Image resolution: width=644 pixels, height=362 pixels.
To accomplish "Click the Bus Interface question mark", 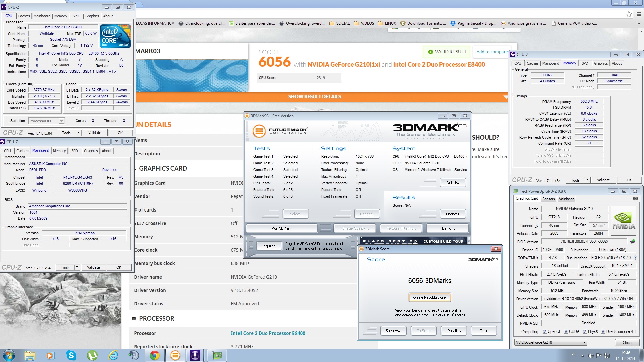I will pyautogui.click(x=635, y=258).
